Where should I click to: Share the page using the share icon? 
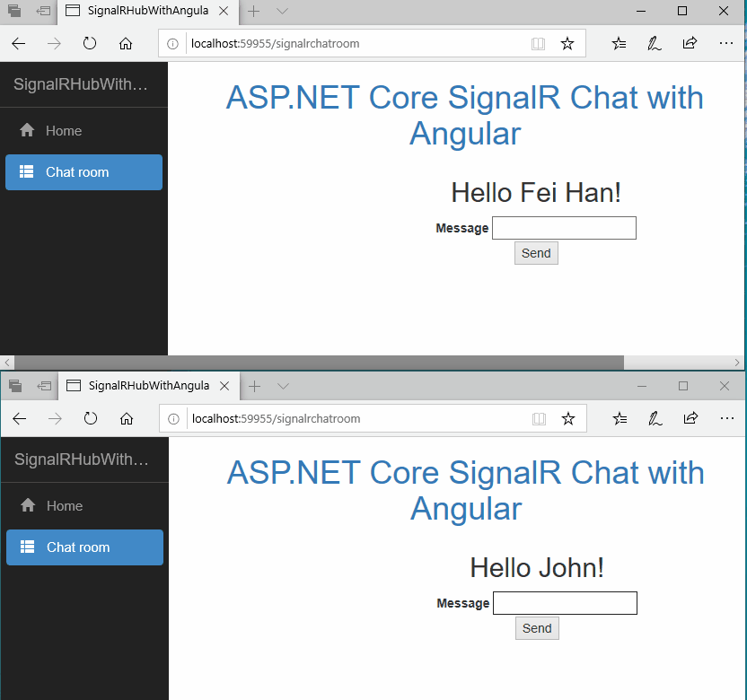(690, 42)
